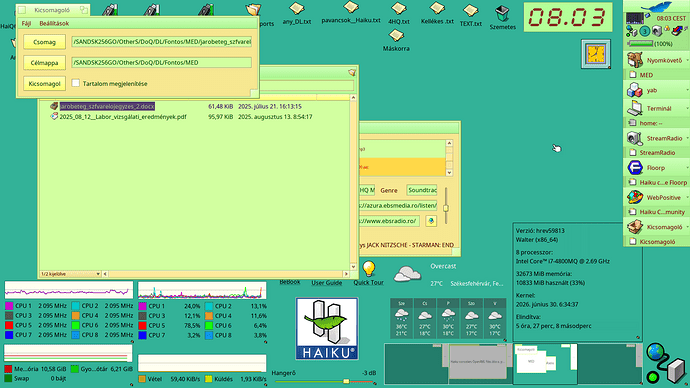The width and height of the screenshot is (690, 388).
Task: Open the Beállítások menu in Kicsomagoló
Action: click(x=54, y=23)
